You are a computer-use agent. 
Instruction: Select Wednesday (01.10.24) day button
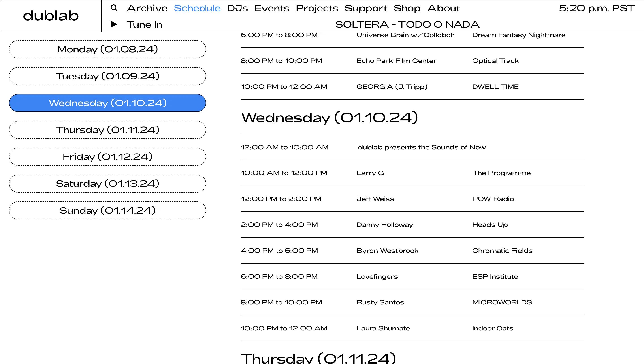pyautogui.click(x=107, y=103)
